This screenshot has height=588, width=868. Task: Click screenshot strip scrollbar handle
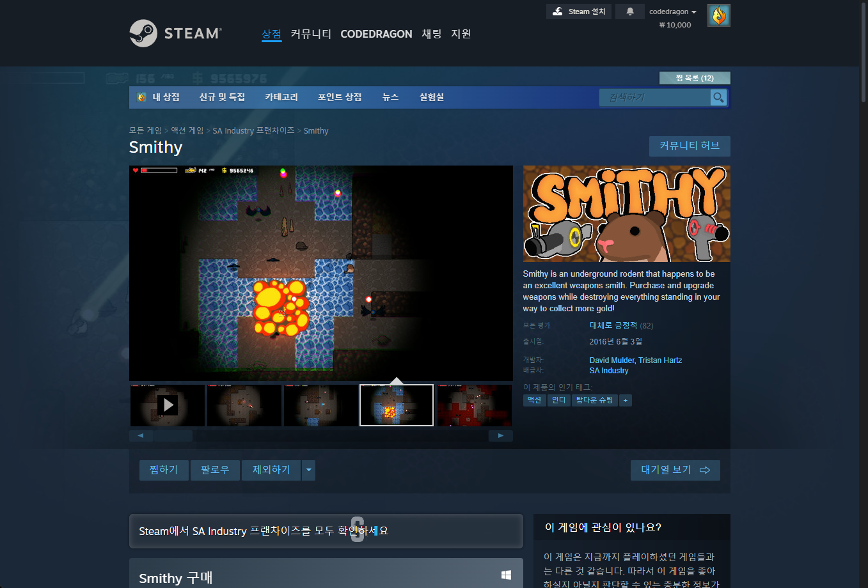(x=173, y=436)
